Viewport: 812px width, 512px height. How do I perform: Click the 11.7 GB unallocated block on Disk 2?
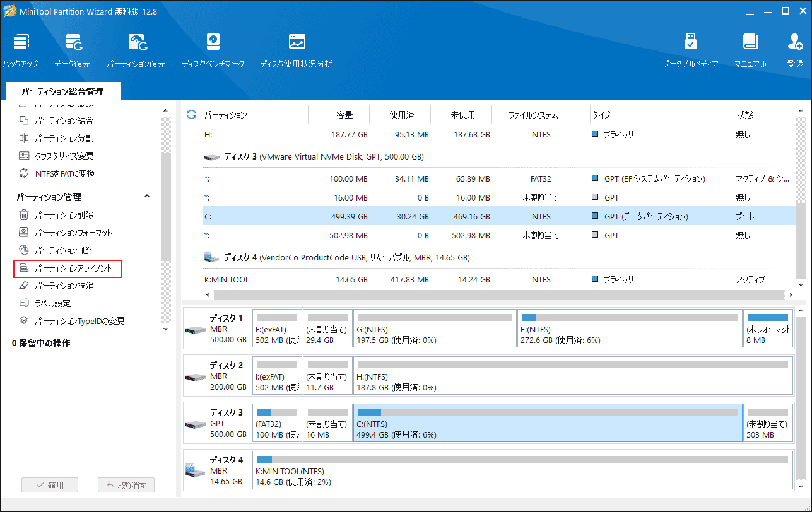(327, 376)
